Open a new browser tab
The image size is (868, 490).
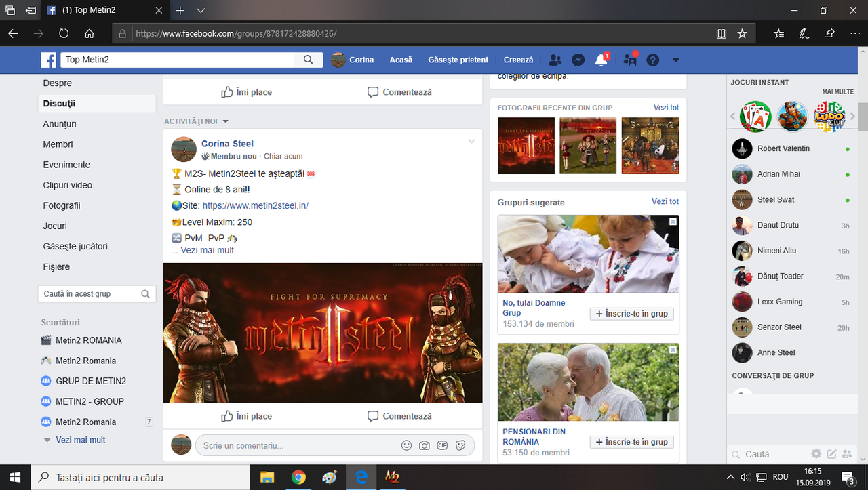click(180, 11)
